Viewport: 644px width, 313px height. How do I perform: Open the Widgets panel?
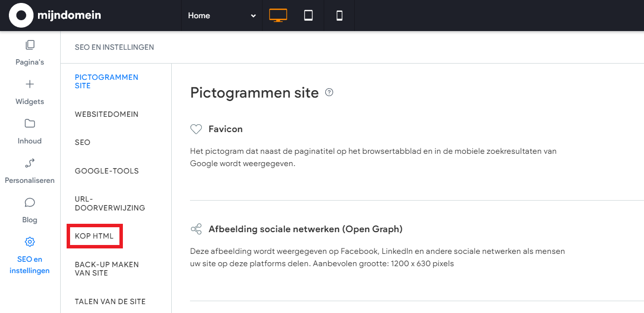pyautogui.click(x=30, y=92)
